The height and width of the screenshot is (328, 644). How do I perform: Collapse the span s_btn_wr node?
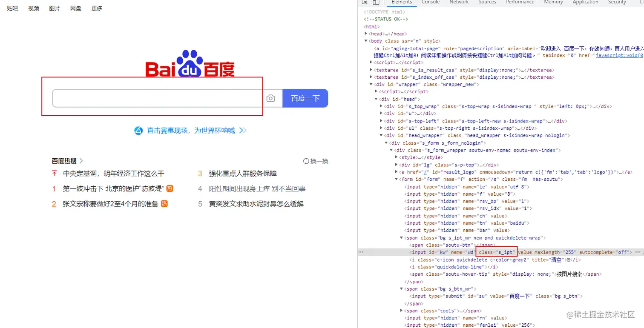pos(402,288)
